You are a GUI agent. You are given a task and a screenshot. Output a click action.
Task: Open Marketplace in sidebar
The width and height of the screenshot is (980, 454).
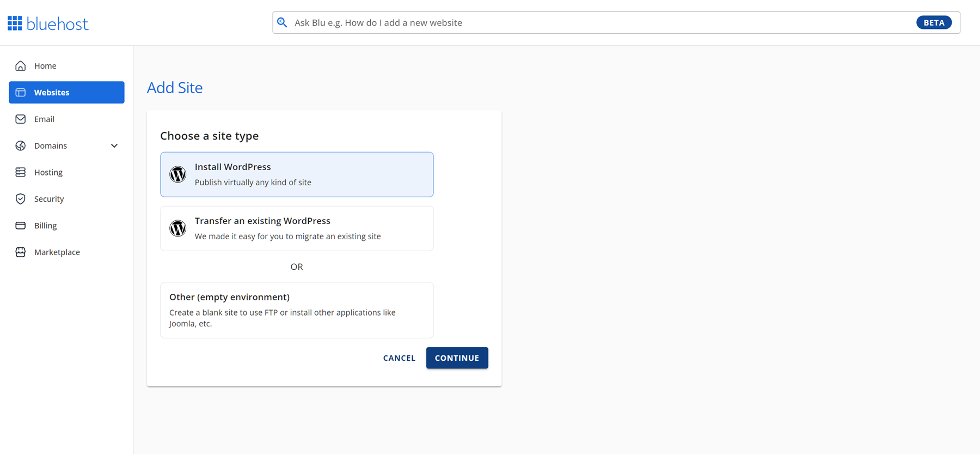point(66,252)
